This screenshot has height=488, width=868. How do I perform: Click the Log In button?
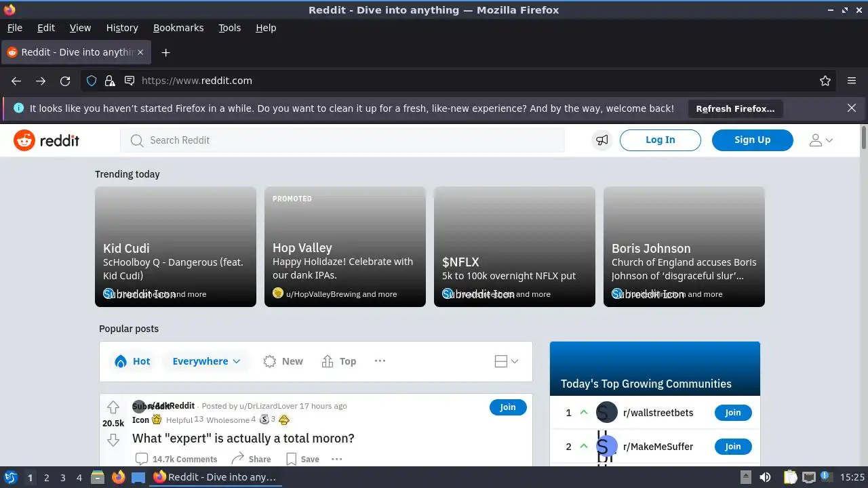tap(660, 140)
